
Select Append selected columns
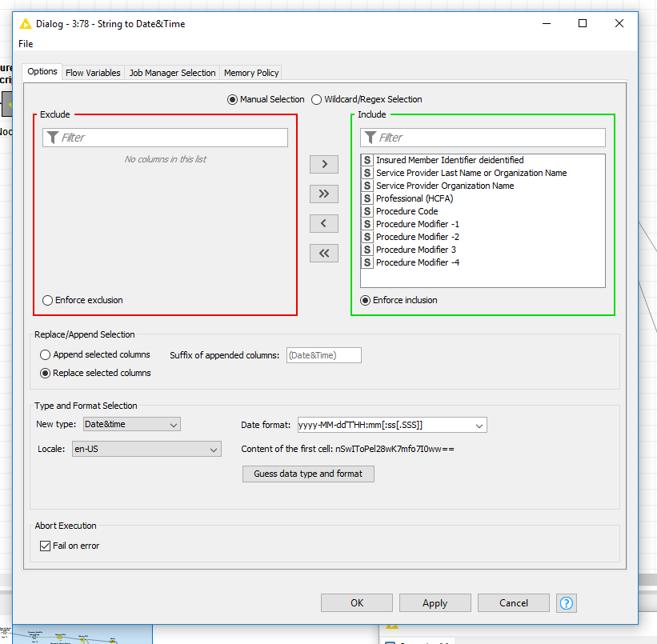(44, 354)
